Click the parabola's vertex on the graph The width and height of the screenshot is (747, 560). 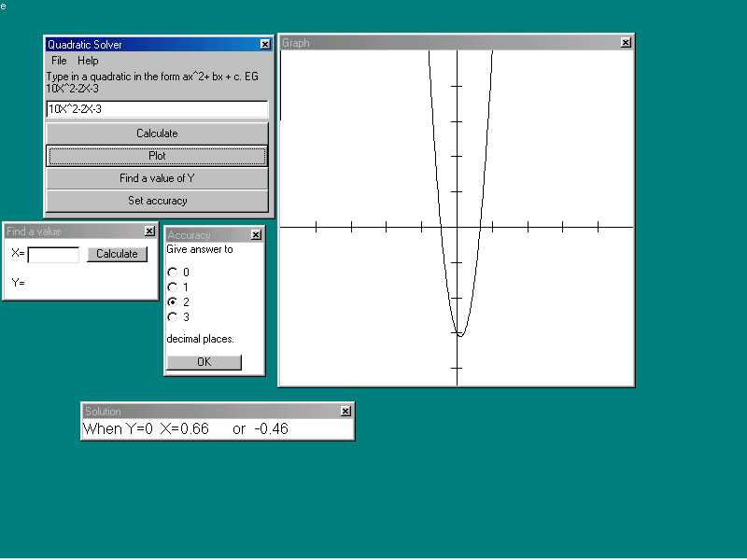coord(460,335)
